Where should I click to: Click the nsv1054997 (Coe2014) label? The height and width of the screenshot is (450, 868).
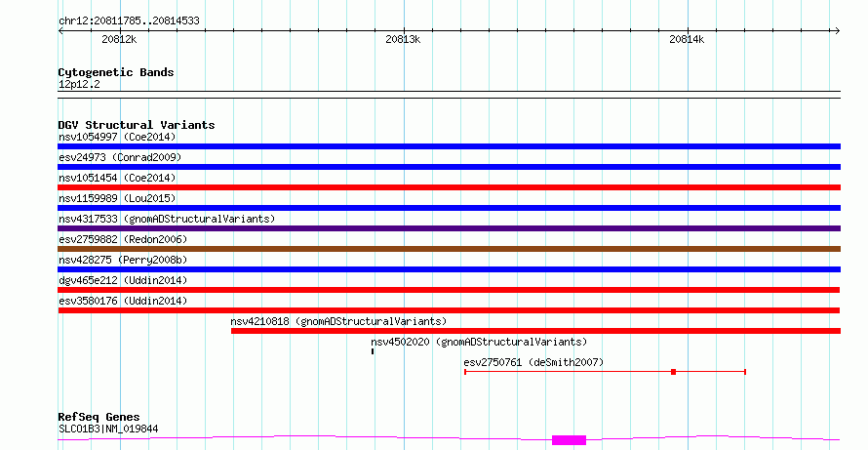point(117,137)
